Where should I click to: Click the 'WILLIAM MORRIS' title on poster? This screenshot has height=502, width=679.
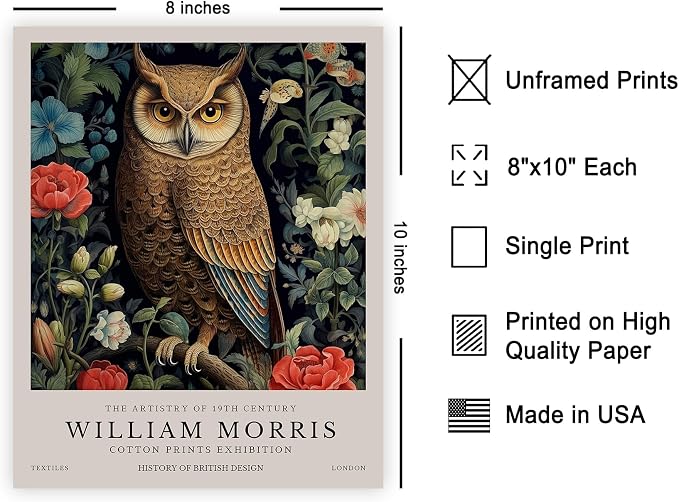pos(201,430)
